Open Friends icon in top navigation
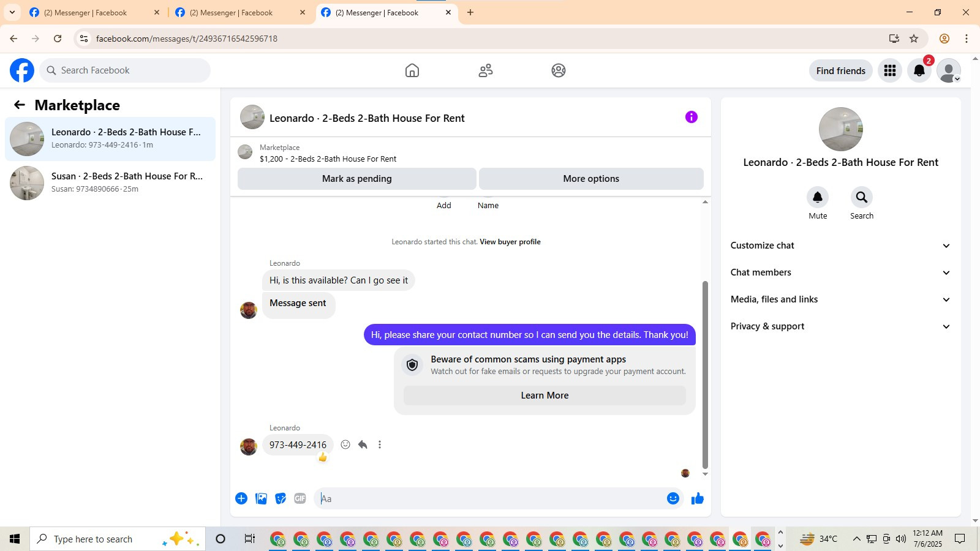 (x=486, y=70)
